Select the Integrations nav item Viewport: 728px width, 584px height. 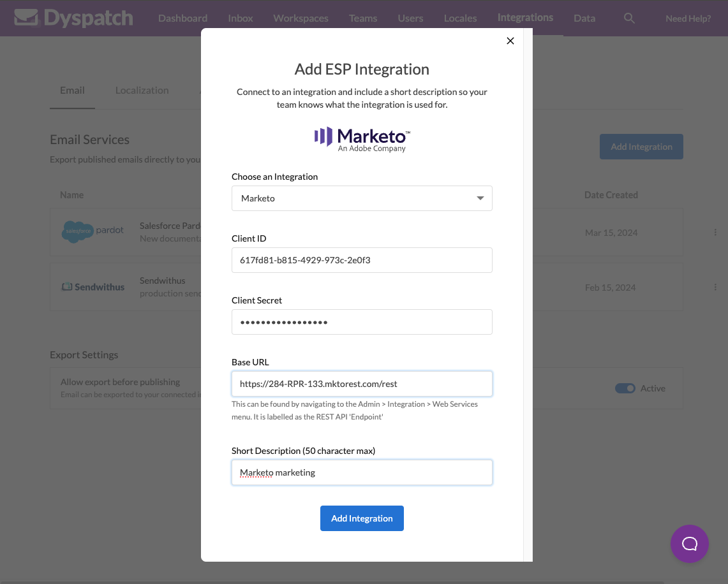click(525, 18)
